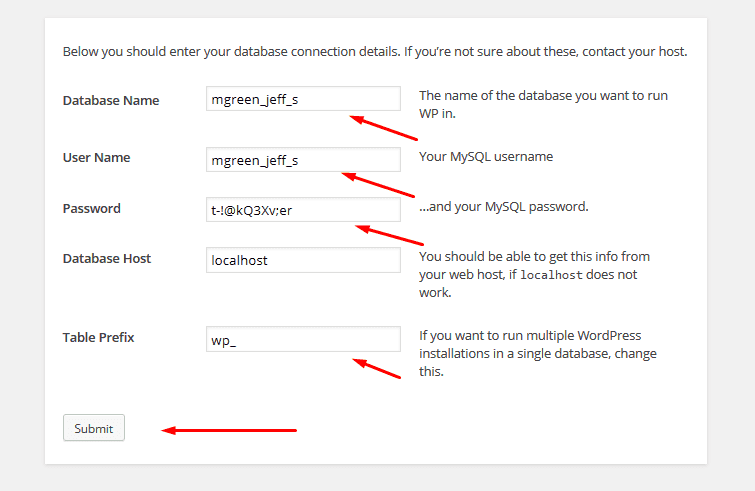
Task: Click the database name description mentioning WP
Action: tap(542, 104)
